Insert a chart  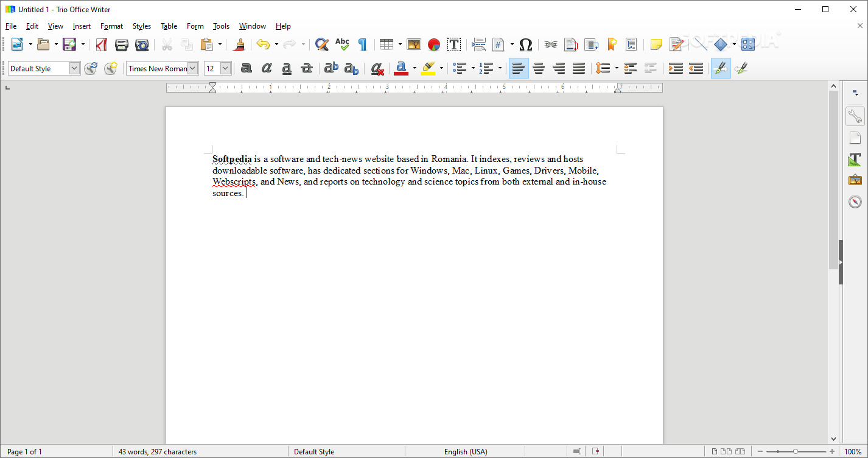(x=434, y=44)
